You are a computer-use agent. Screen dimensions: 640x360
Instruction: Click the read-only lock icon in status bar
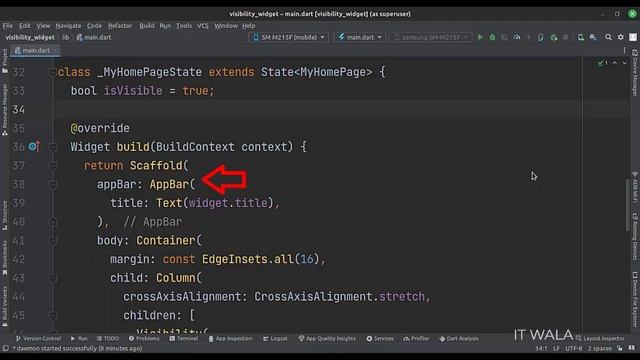620,348
